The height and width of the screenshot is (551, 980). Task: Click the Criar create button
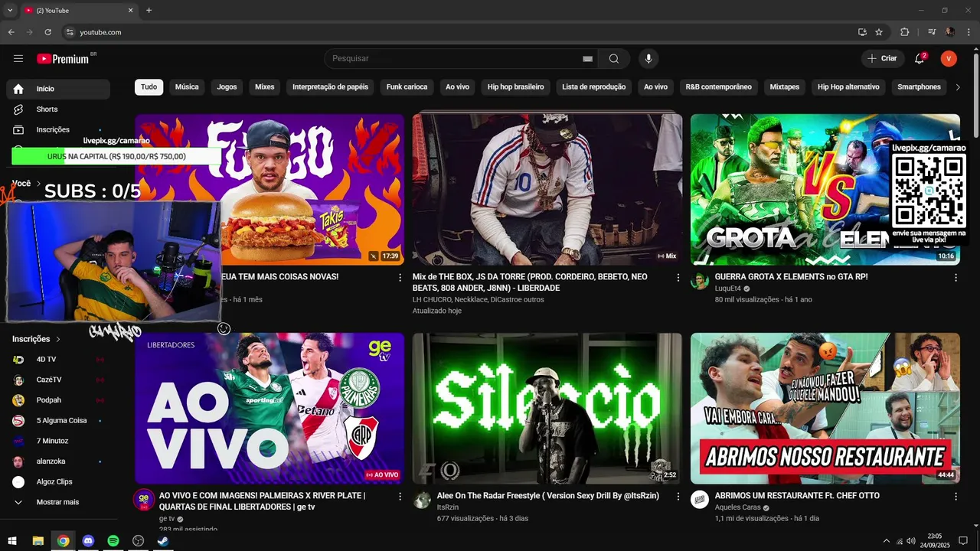pyautogui.click(x=883, y=59)
